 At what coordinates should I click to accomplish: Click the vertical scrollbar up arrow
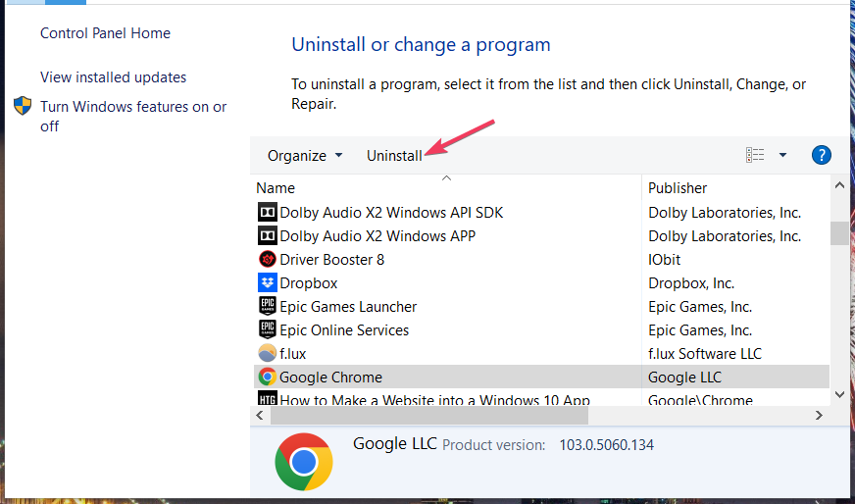coord(839,186)
